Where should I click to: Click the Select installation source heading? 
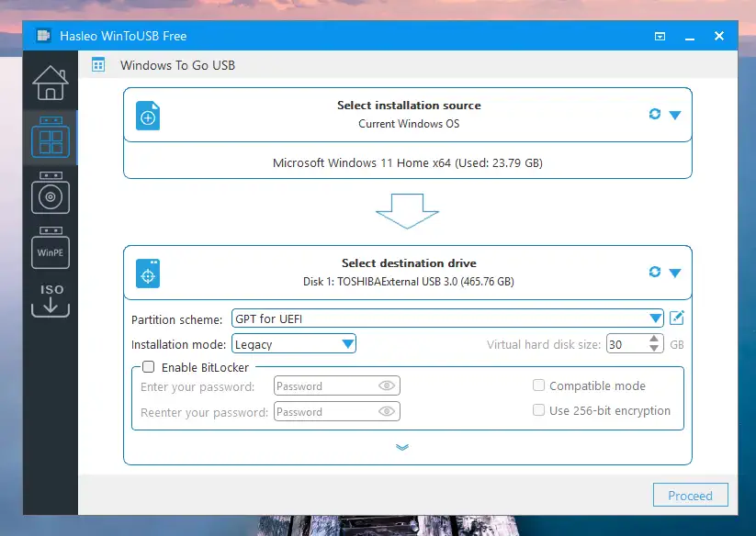(409, 105)
